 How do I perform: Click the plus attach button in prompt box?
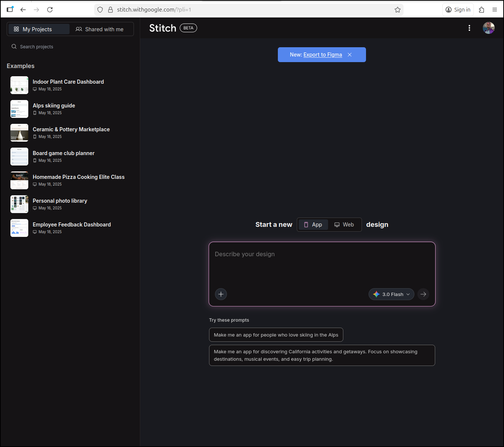point(221,294)
